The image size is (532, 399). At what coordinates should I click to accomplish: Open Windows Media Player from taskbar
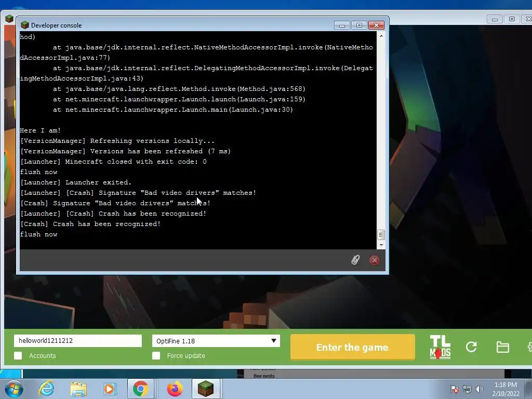[x=110, y=389]
